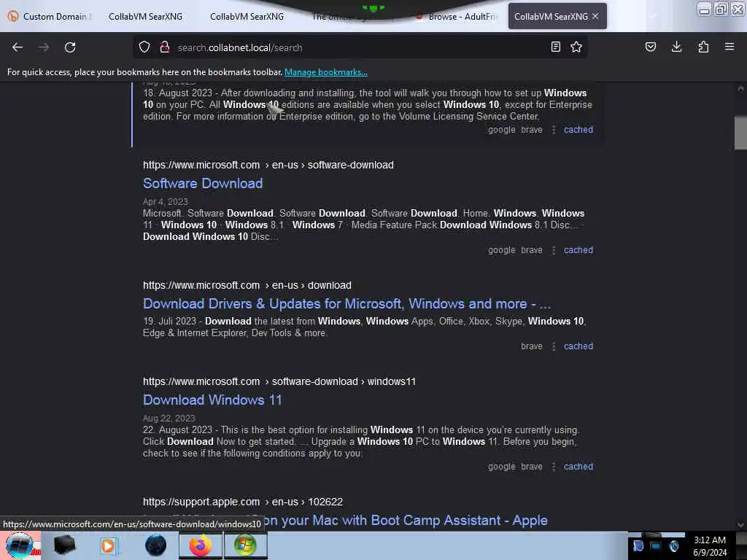This screenshot has width=747, height=560.
Task: Click support.apple.com 102622 URL text
Action: (x=243, y=502)
